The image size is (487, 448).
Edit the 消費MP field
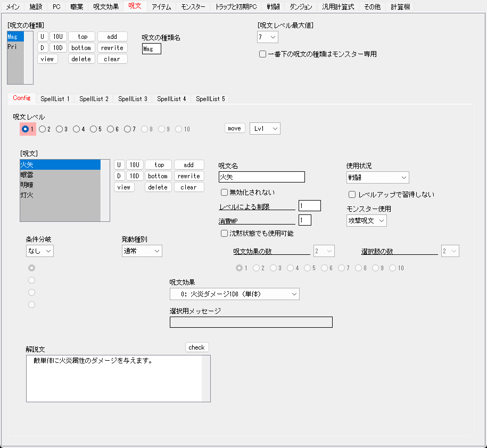click(x=304, y=220)
